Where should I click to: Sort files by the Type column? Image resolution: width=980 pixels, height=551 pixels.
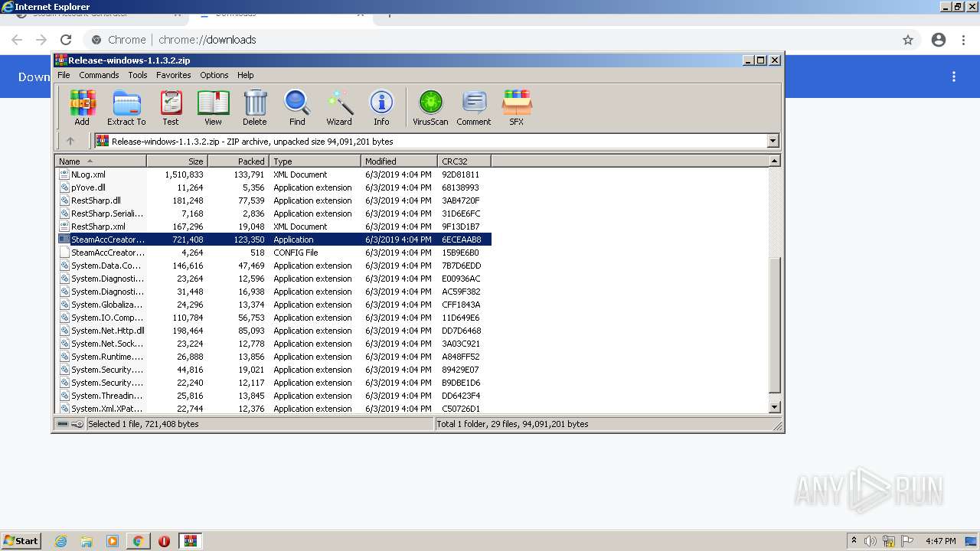[315, 161]
